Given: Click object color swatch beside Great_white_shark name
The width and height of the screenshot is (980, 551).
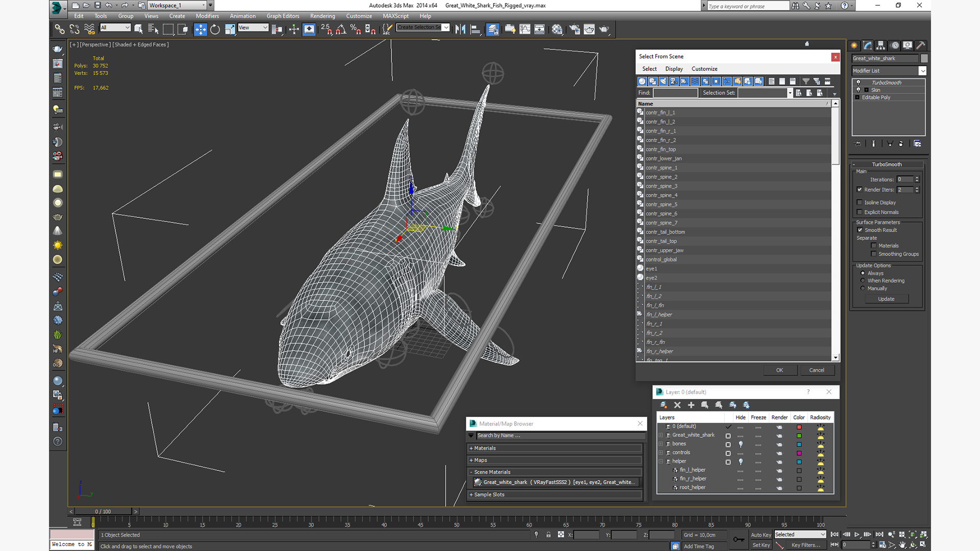Looking at the screenshot, I should pyautogui.click(x=924, y=58).
